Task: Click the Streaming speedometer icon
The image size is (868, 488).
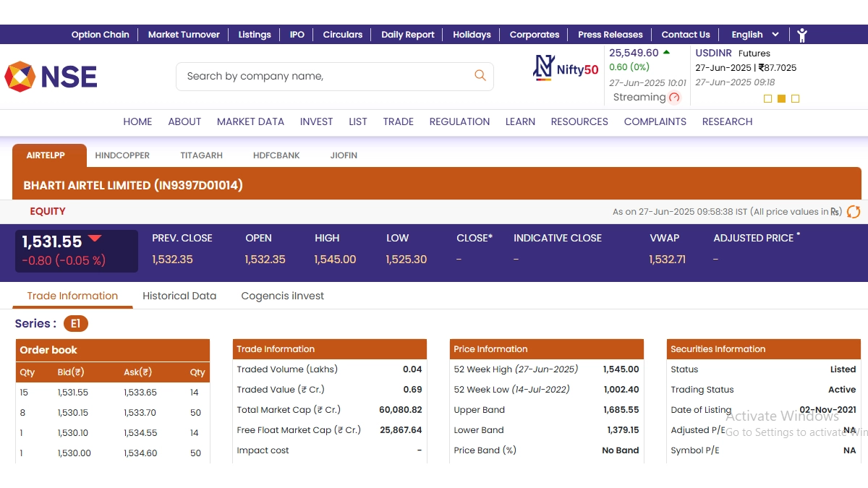Action: pyautogui.click(x=674, y=98)
